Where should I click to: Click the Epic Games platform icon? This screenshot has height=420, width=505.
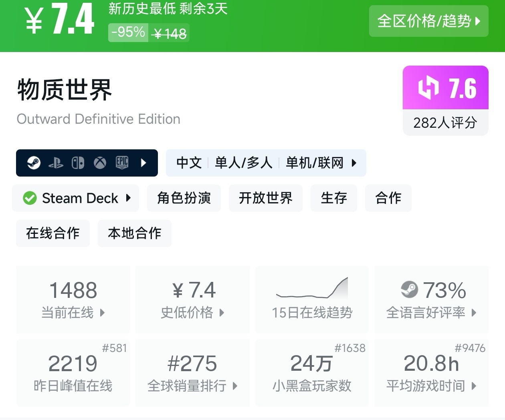click(122, 163)
